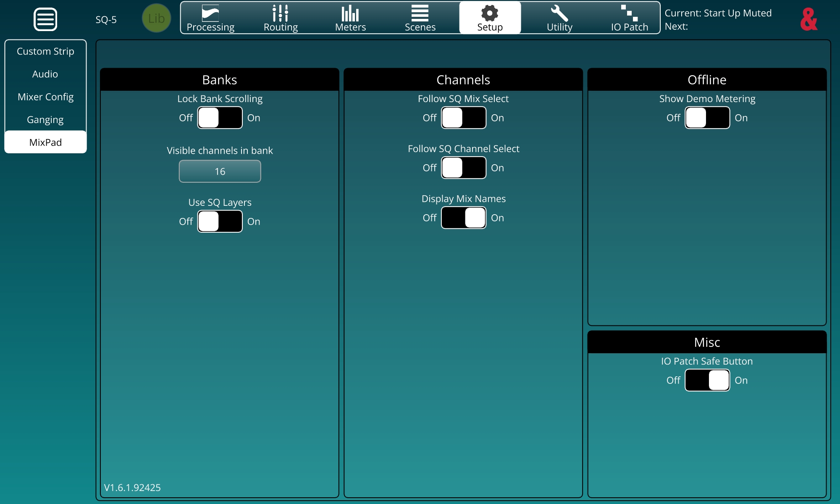The image size is (840, 504).
Task: Select the Audio setup page
Action: [45, 74]
